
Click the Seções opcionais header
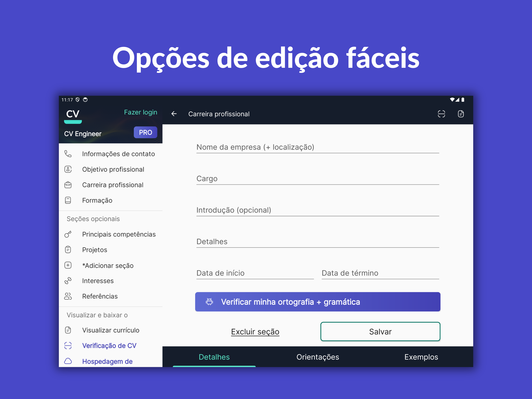tap(93, 219)
